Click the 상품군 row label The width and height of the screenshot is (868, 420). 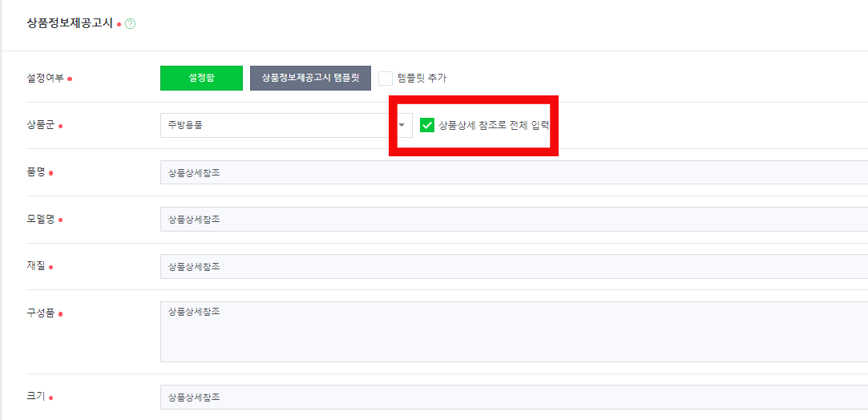(41, 126)
